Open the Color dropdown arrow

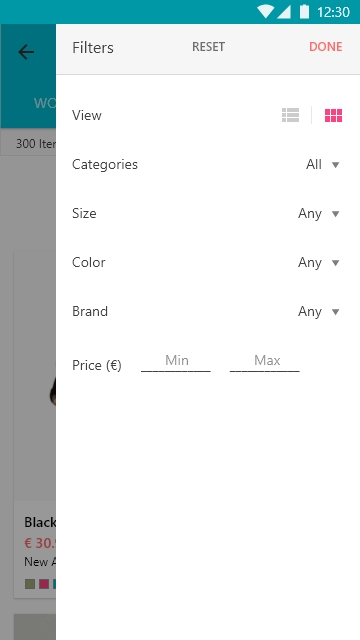pyautogui.click(x=336, y=263)
